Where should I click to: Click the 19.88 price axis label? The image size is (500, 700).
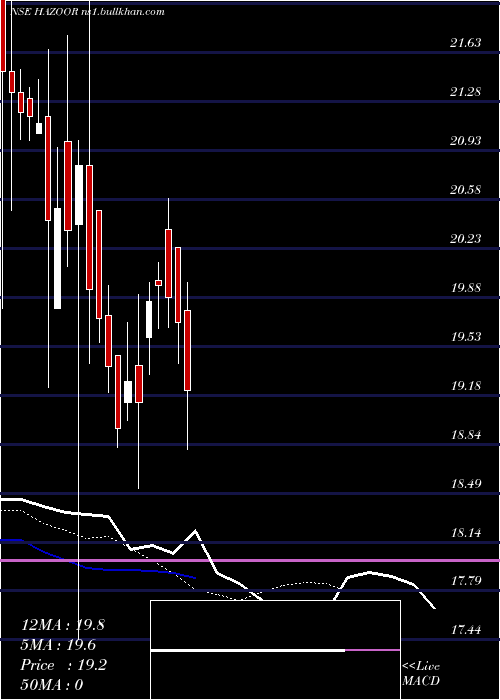tap(466, 288)
